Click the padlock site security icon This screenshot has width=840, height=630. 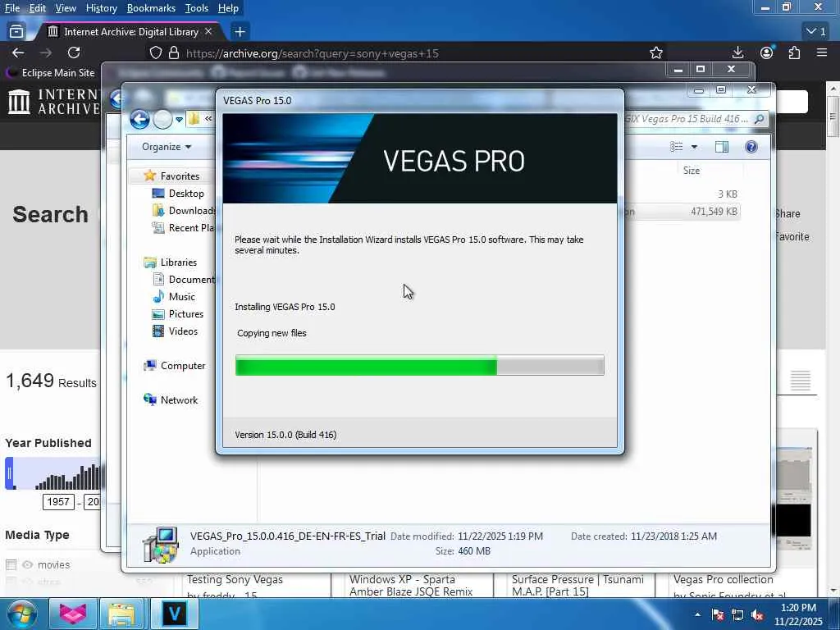tap(174, 53)
